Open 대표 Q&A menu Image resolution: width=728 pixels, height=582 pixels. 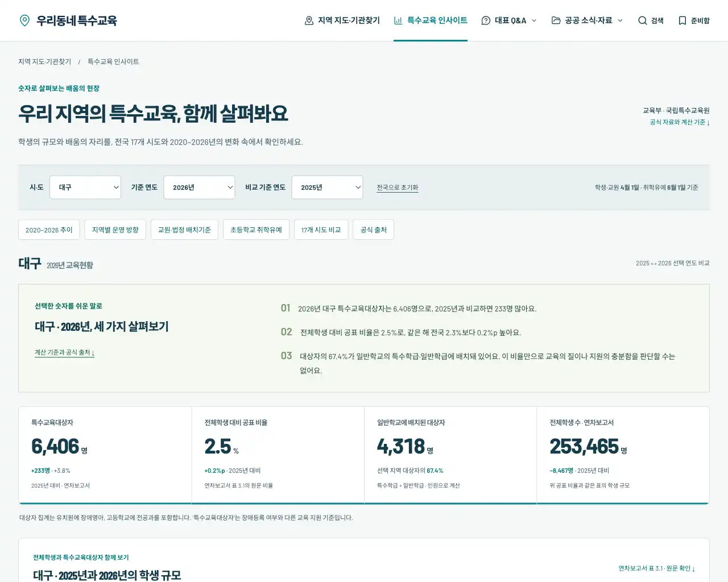click(x=509, y=20)
